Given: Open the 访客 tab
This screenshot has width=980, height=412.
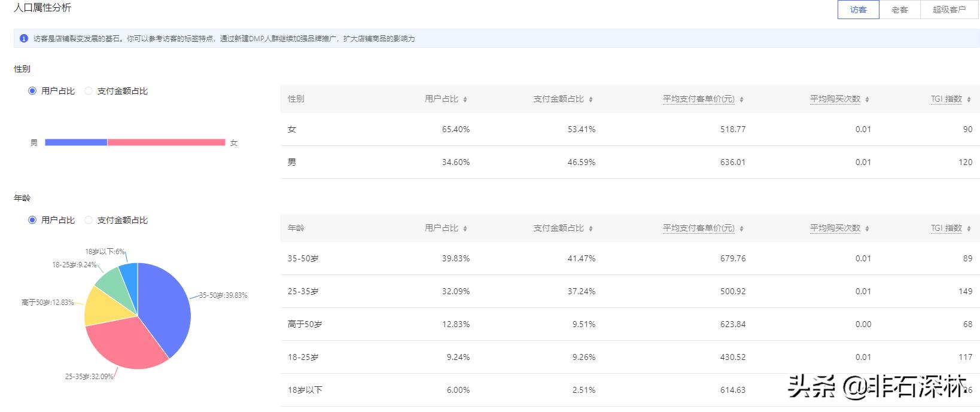Looking at the screenshot, I should [858, 10].
